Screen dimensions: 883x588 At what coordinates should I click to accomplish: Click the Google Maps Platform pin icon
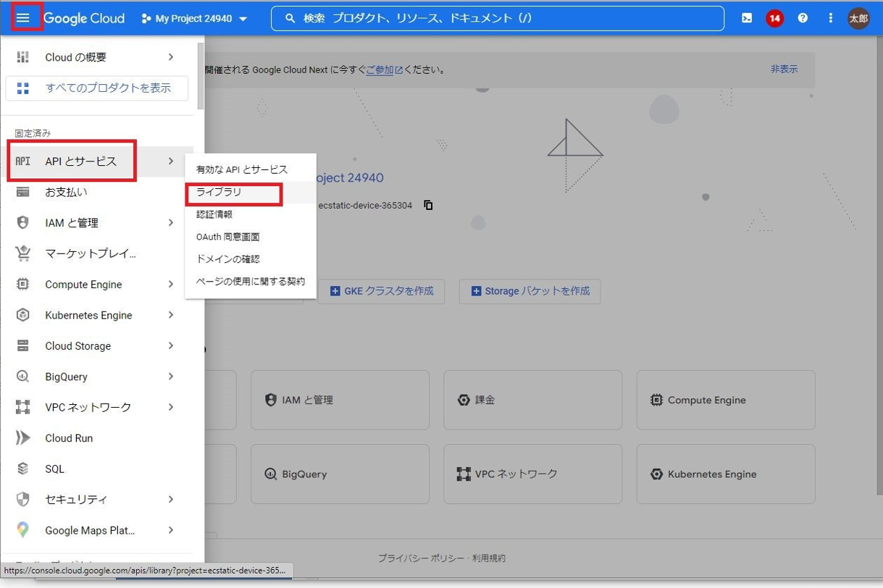23,531
